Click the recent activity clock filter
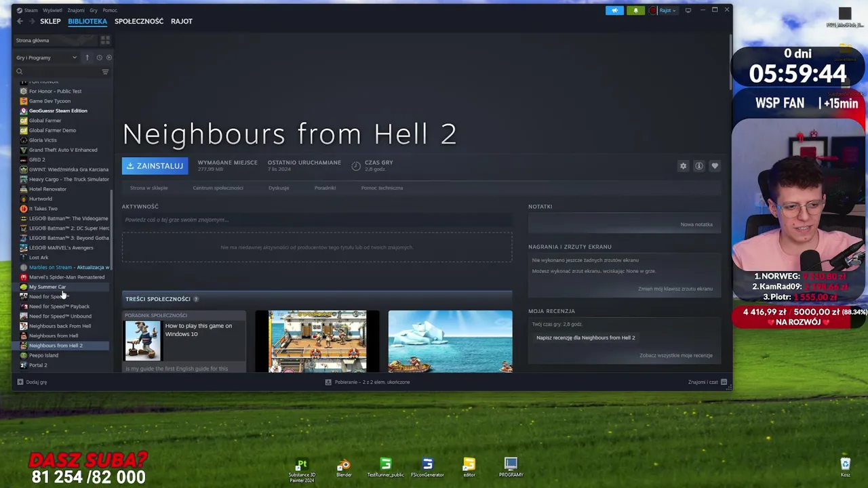The width and height of the screenshot is (868, 488). coord(99,58)
